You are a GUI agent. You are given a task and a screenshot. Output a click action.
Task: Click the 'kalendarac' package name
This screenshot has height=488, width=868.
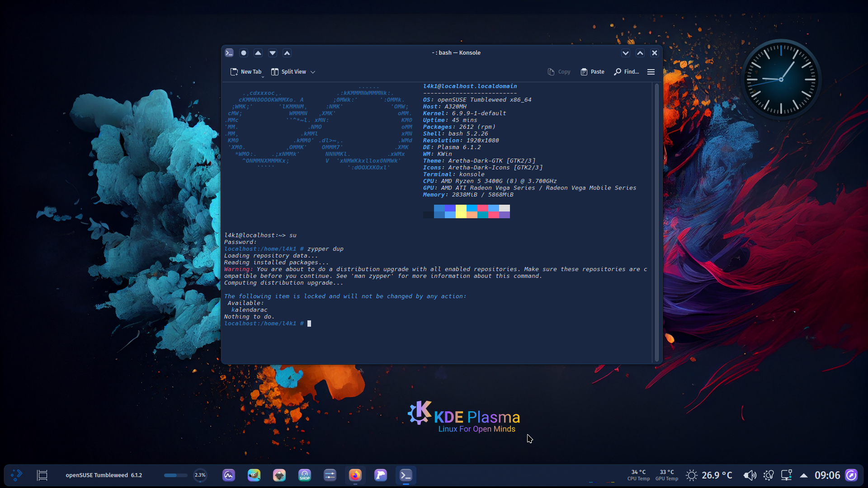250,310
